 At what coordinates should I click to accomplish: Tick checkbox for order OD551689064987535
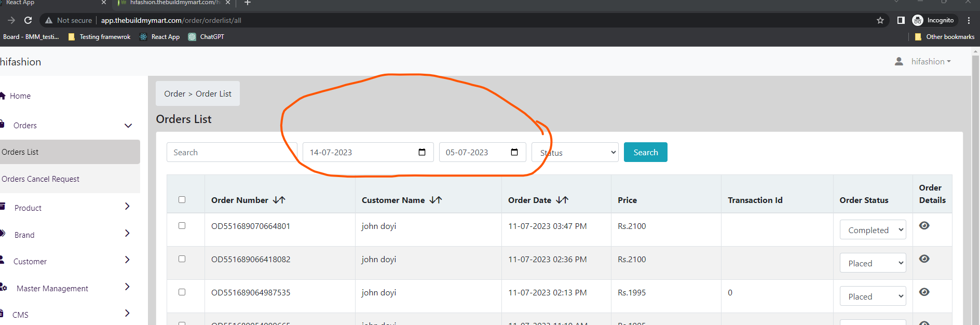coord(182,292)
